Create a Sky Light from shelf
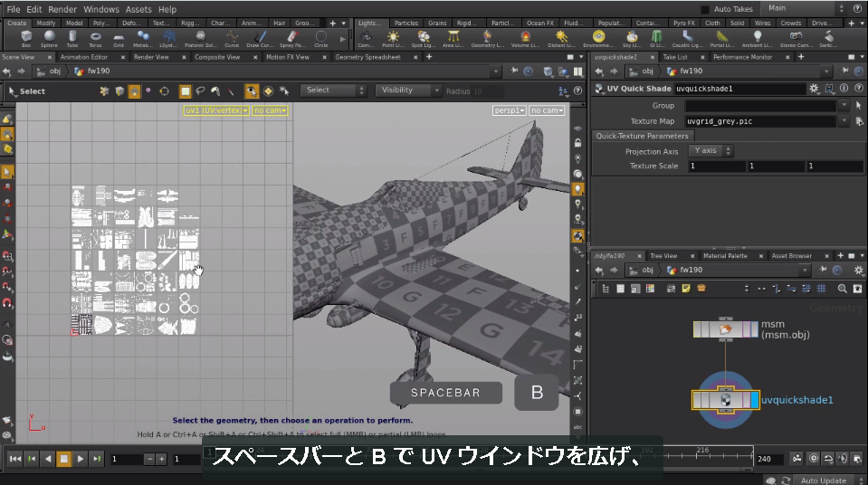This screenshot has height=485, width=868. tap(632, 38)
